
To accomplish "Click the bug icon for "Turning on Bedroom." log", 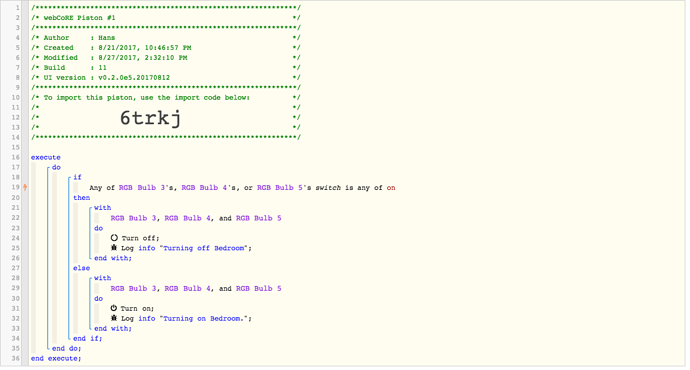I will coord(114,318).
